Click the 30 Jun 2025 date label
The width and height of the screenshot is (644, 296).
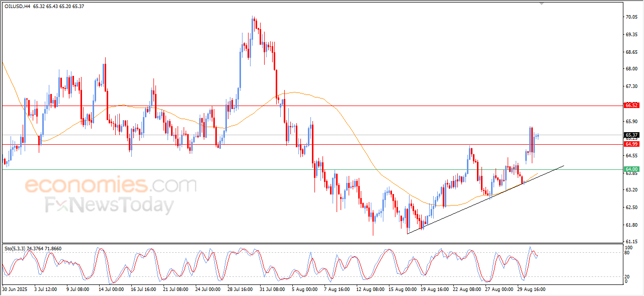(14, 289)
